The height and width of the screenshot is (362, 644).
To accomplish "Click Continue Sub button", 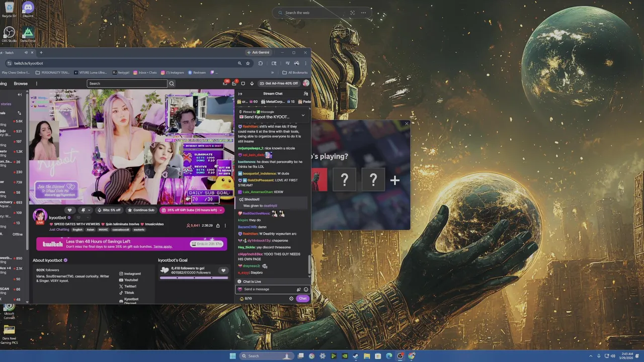I will (x=141, y=210).
